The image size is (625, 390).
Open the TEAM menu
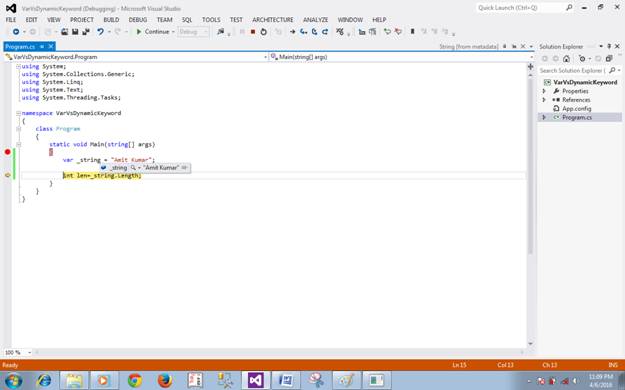pos(165,20)
